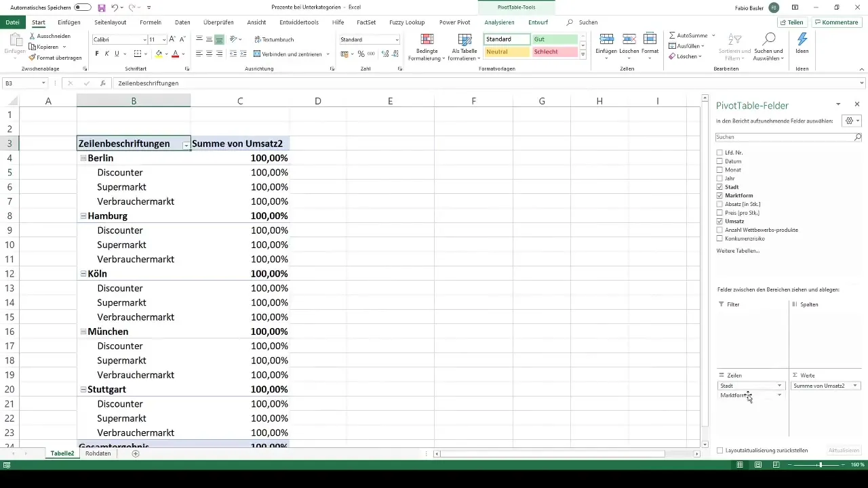Align text to the left

[x=200, y=54]
